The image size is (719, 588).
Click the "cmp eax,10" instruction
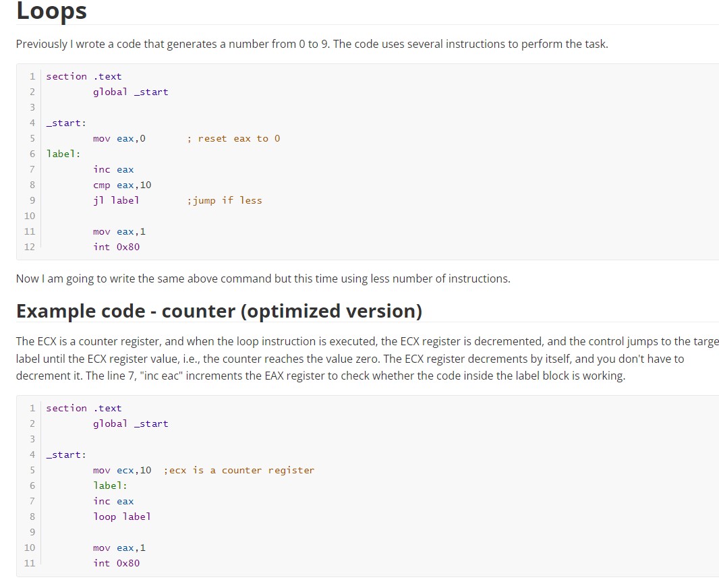coord(122,185)
